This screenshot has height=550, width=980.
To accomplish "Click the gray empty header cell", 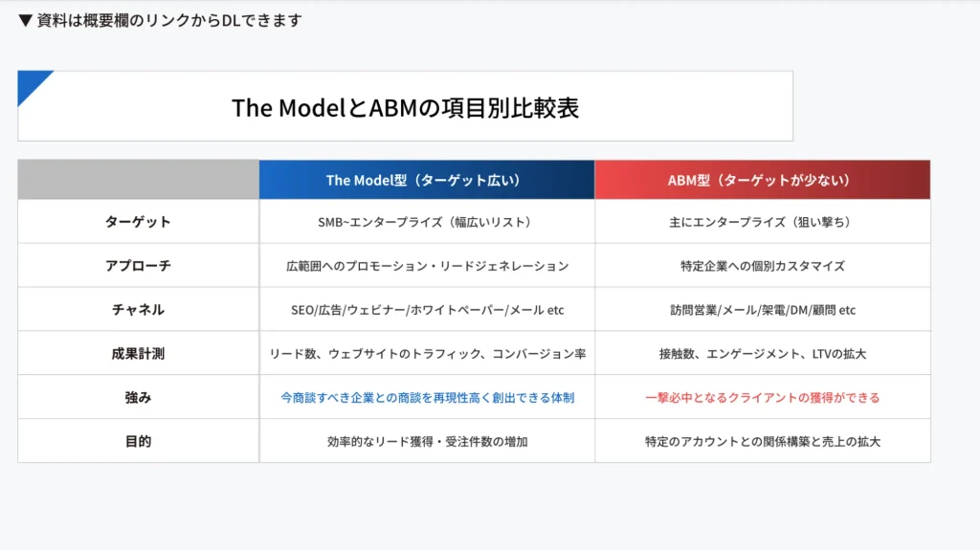I will [138, 180].
